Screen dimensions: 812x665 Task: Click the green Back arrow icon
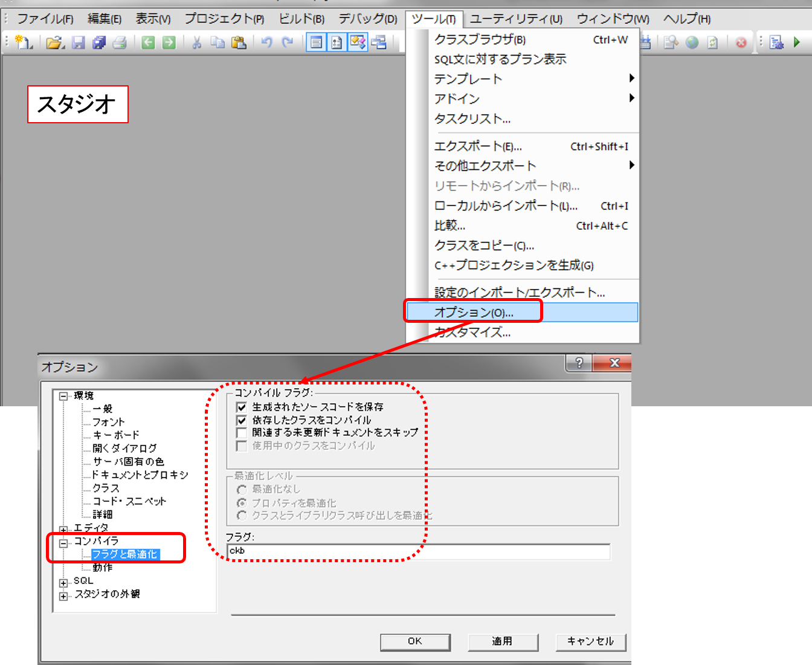click(x=148, y=42)
